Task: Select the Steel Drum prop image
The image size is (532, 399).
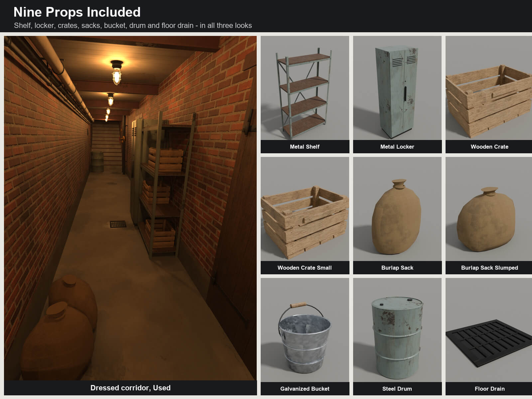Action: coord(397,330)
